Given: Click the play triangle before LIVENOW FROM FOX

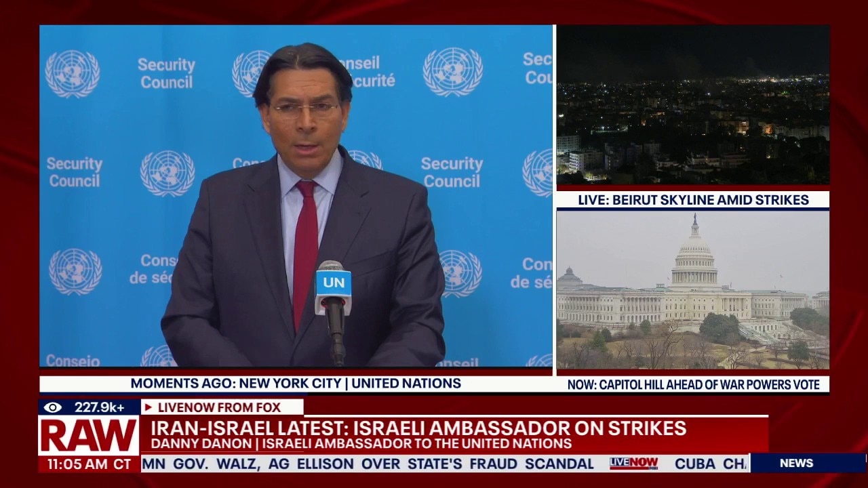Looking at the screenshot, I should (148, 407).
